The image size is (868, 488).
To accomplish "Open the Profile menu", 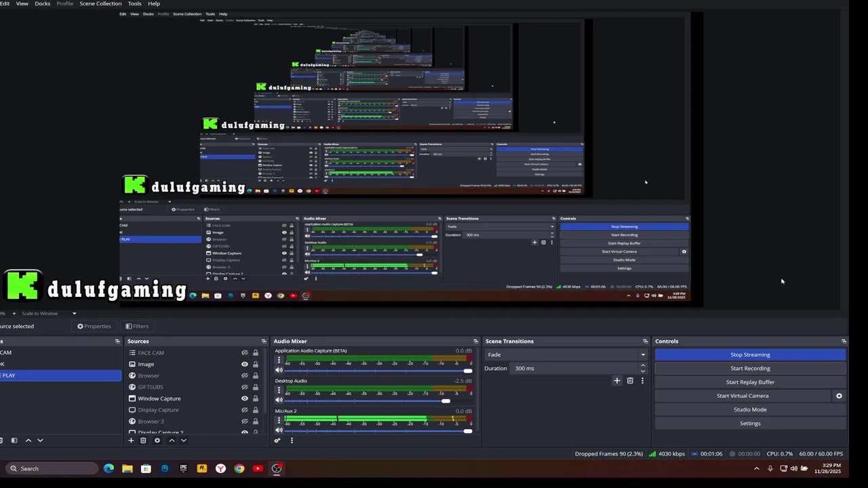I will (65, 3).
